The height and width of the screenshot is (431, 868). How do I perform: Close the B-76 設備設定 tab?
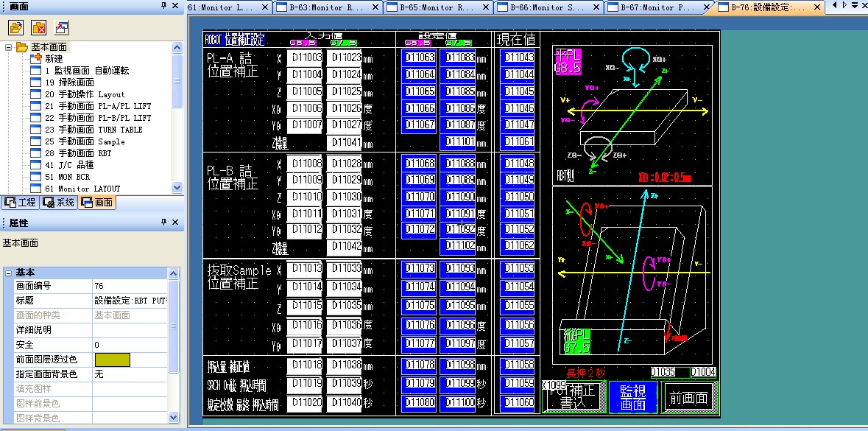pyautogui.click(x=816, y=7)
